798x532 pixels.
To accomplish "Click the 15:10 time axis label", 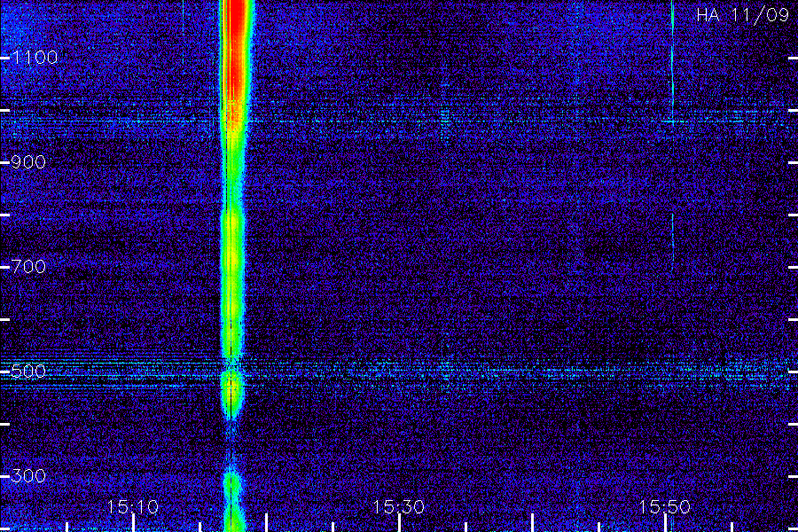I will (133, 507).
